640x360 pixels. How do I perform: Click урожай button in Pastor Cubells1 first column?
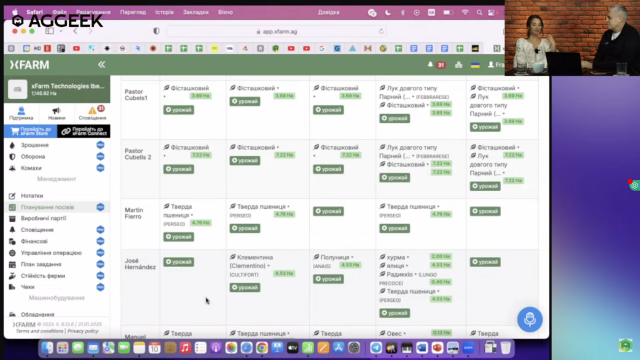(x=179, y=110)
